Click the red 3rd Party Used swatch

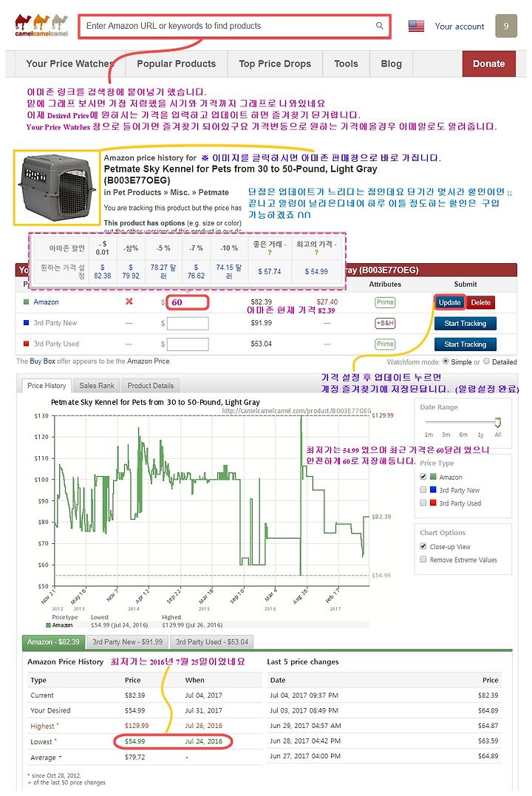[27, 344]
